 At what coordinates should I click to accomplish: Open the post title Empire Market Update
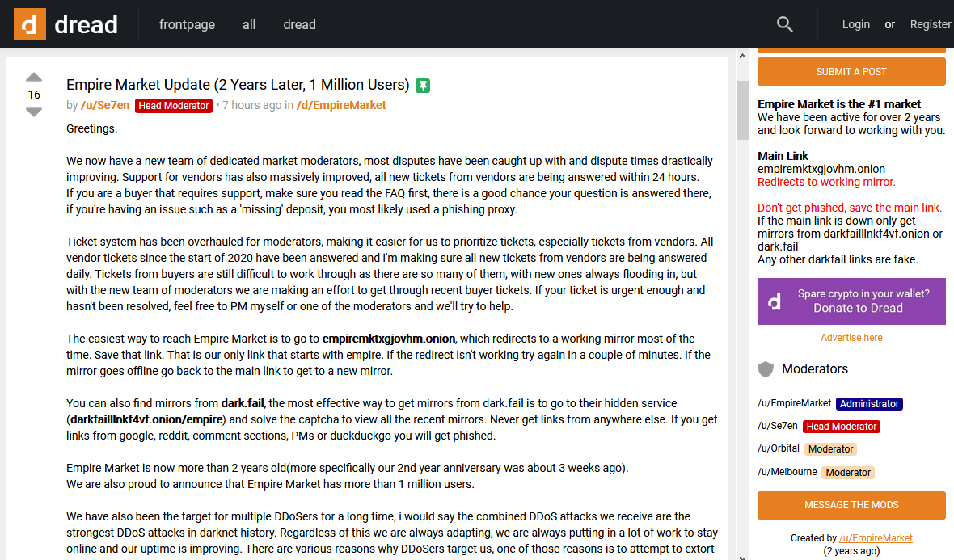238,85
